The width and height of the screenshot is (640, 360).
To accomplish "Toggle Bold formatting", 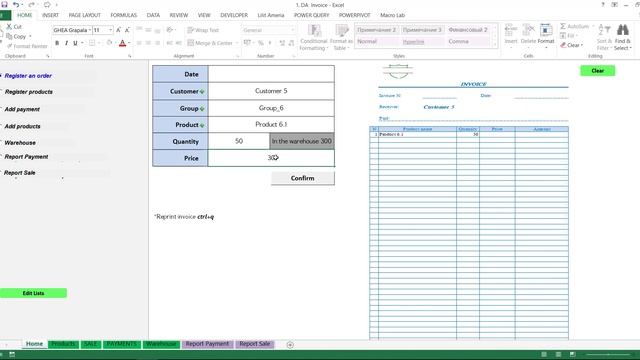I will (x=57, y=43).
